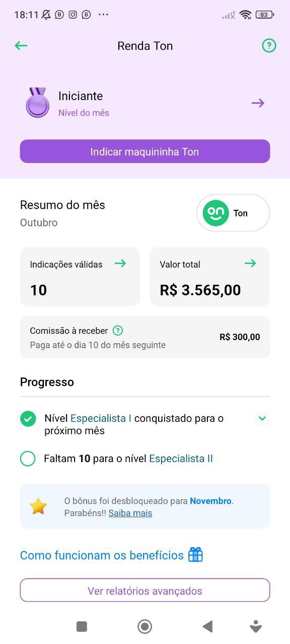Tap the green back arrow
The height and width of the screenshot is (644, 290).
click(21, 46)
